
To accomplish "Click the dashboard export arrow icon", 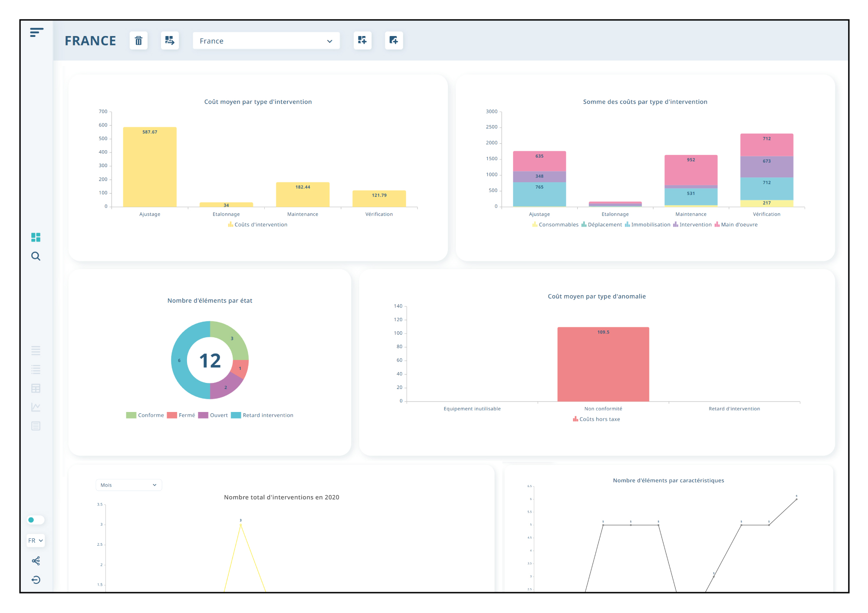I will pyautogui.click(x=170, y=40).
